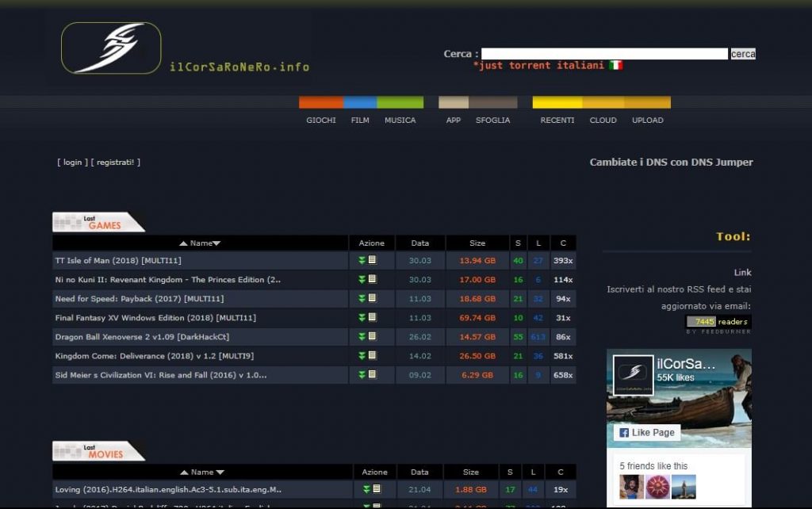Open the CLOUD menu item

(603, 121)
